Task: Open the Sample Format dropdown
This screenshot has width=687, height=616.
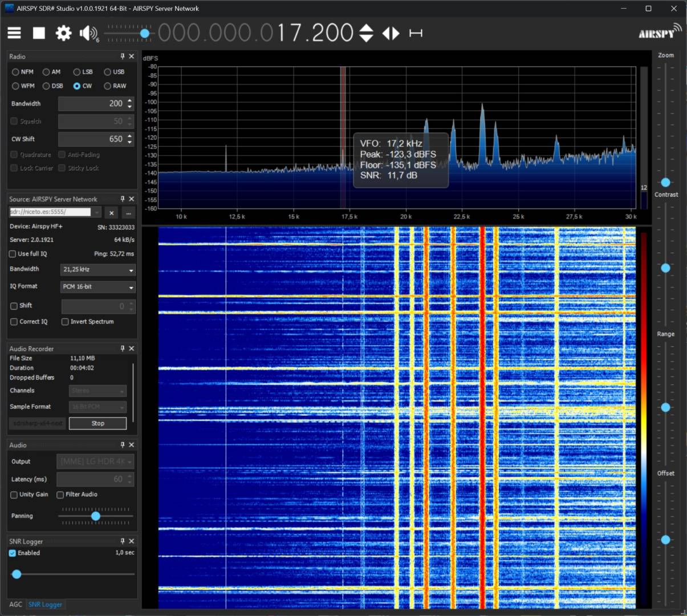Action: tap(97, 407)
